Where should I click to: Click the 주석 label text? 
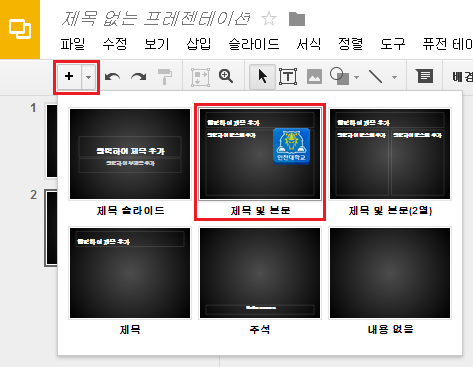click(x=260, y=330)
